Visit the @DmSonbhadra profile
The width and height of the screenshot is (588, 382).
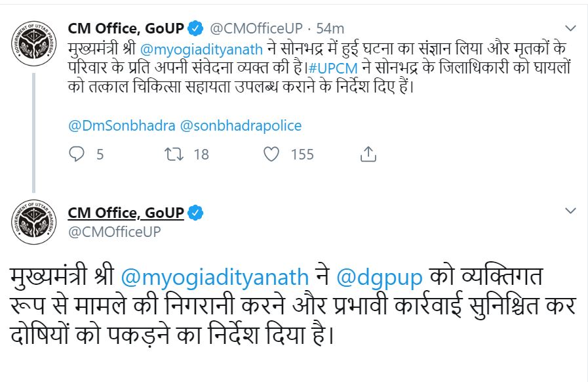[x=121, y=125]
